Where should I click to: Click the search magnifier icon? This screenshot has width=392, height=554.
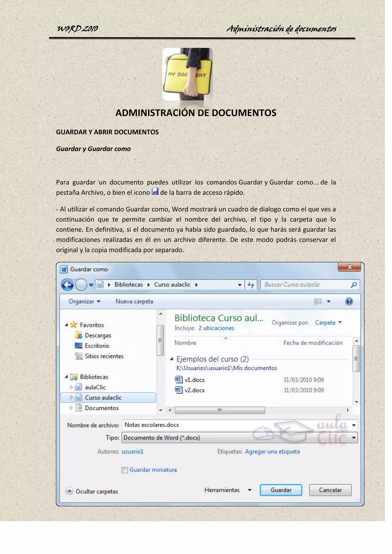(x=354, y=285)
